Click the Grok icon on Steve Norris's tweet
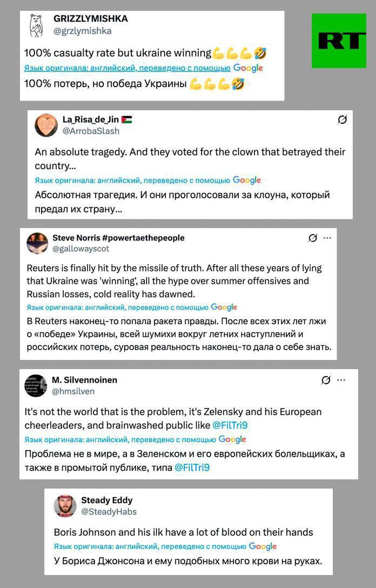 coord(312,238)
